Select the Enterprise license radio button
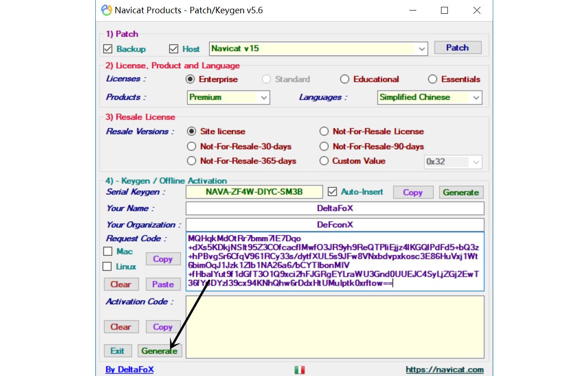The image size is (588, 376). tap(190, 79)
